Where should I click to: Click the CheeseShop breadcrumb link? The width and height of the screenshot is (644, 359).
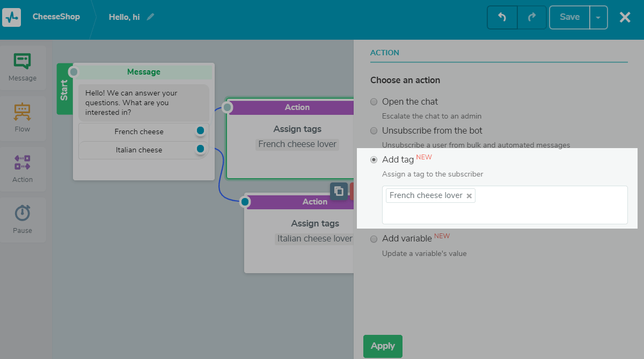[56, 17]
